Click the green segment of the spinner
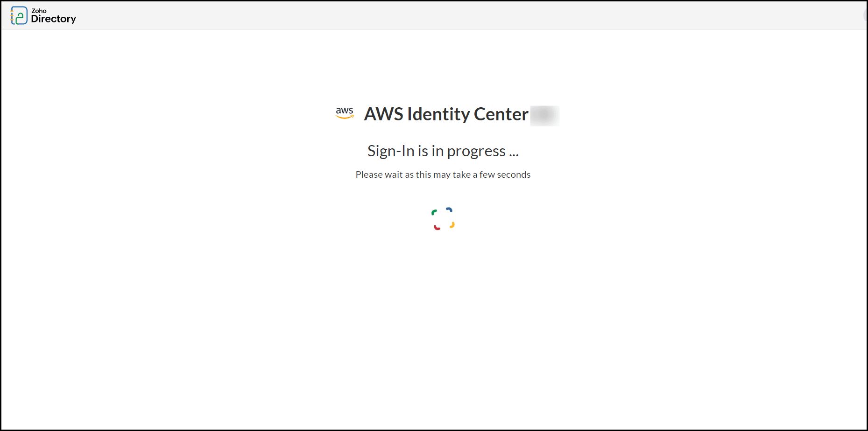The height and width of the screenshot is (431, 868). pyautogui.click(x=434, y=212)
